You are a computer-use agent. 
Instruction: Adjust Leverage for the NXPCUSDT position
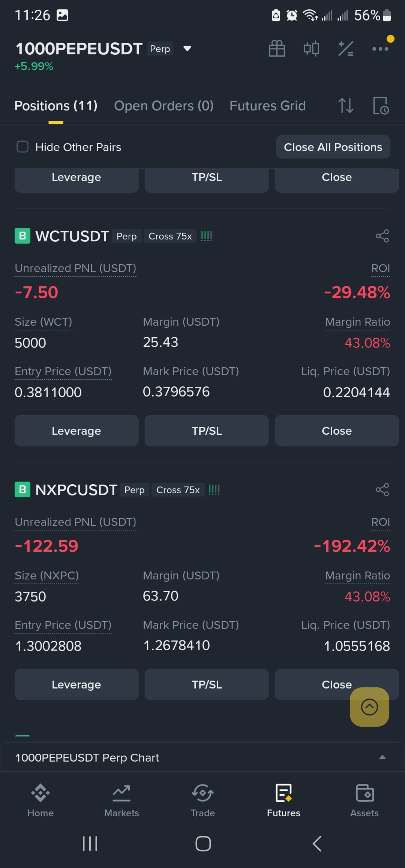[x=76, y=684]
